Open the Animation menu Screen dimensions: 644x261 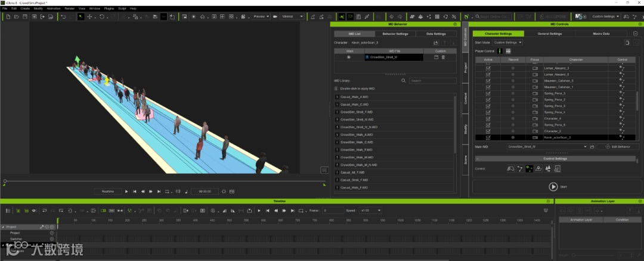click(53, 9)
